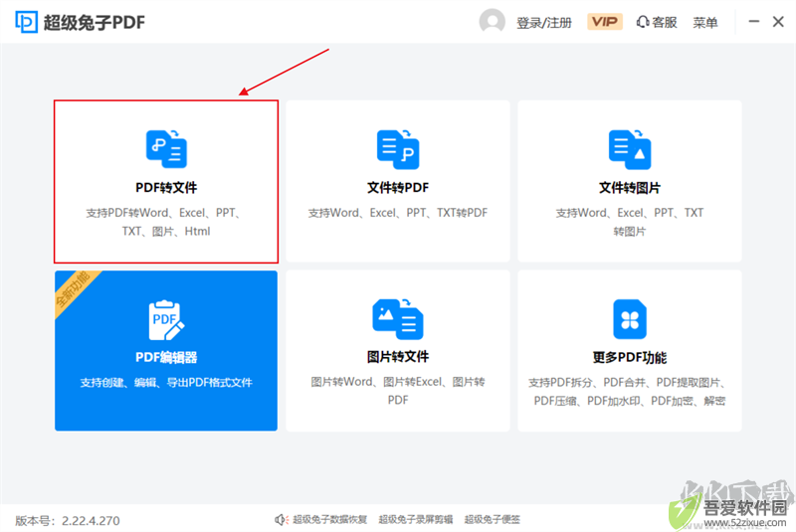This screenshot has width=796, height=532.
Task: Click the 更多PDF功能 icon
Action: point(630,319)
